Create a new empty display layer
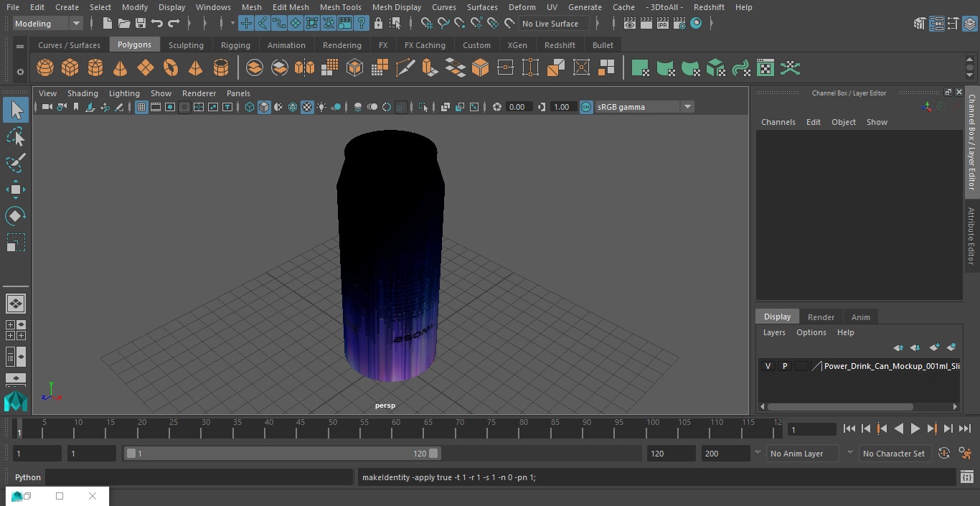 pos(934,347)
